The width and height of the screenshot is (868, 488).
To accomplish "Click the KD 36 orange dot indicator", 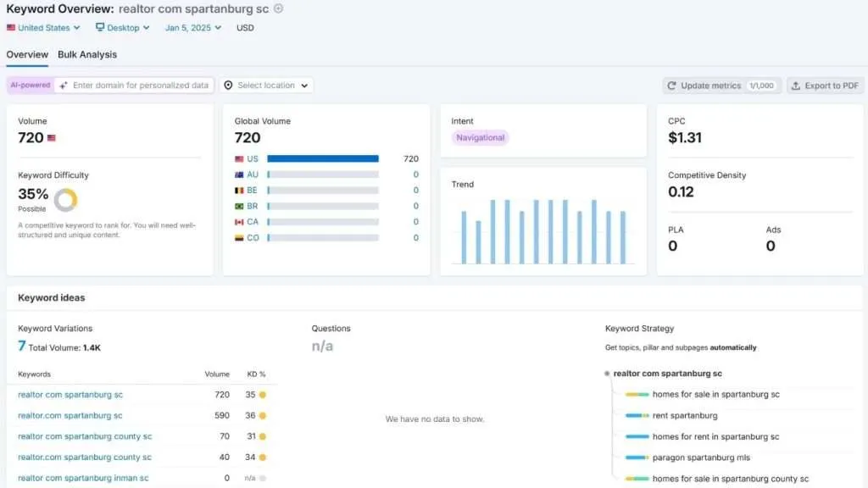I will coord(263,415).
